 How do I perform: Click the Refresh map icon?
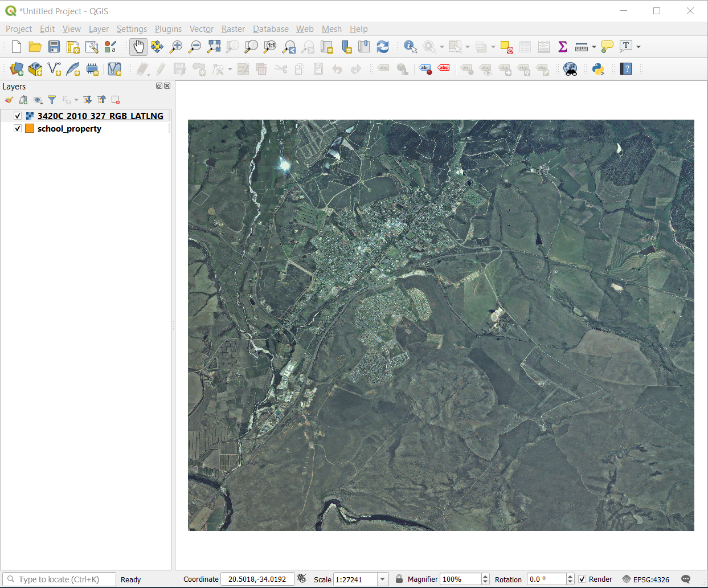[x=383, y=47]
